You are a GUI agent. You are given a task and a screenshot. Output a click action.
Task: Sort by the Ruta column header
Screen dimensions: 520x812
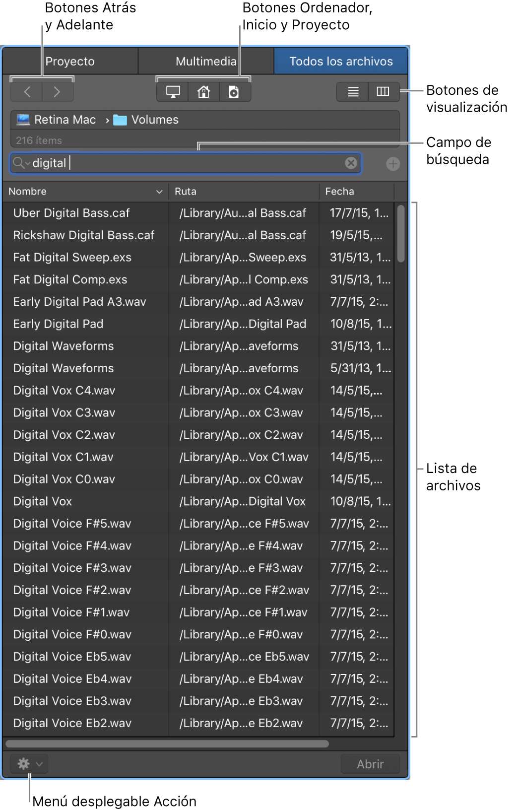pos(244,192)
